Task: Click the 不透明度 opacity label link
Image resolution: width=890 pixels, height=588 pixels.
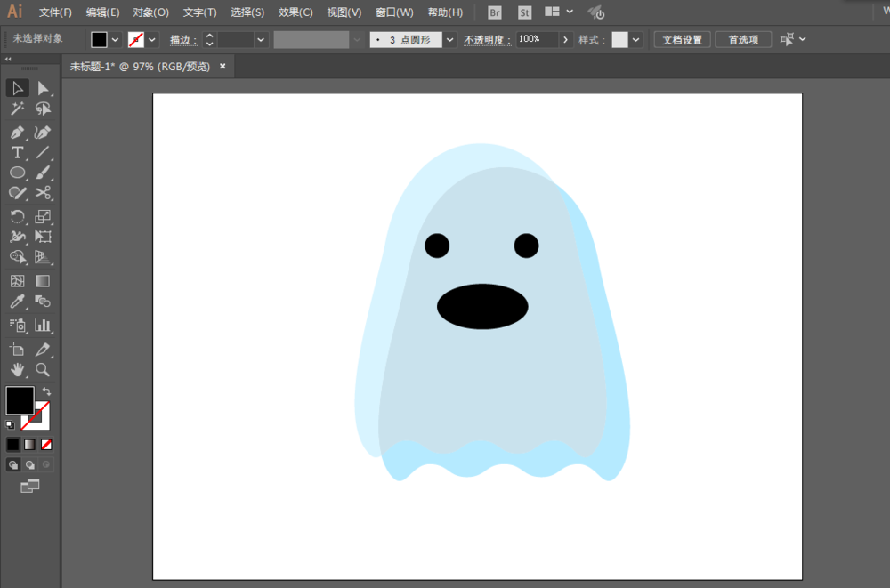Action: coord(488,40)
